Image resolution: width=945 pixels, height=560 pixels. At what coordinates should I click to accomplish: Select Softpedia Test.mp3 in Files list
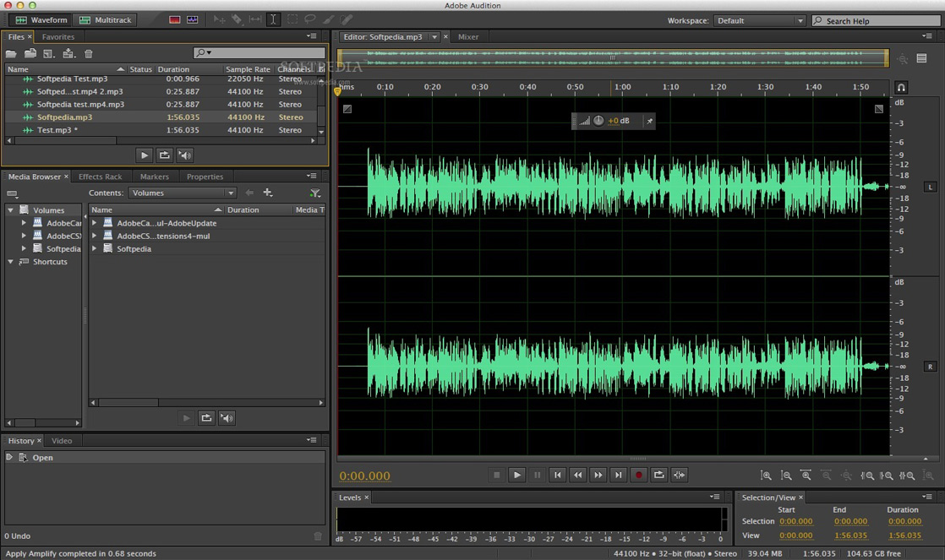click(x=162, y=79)
